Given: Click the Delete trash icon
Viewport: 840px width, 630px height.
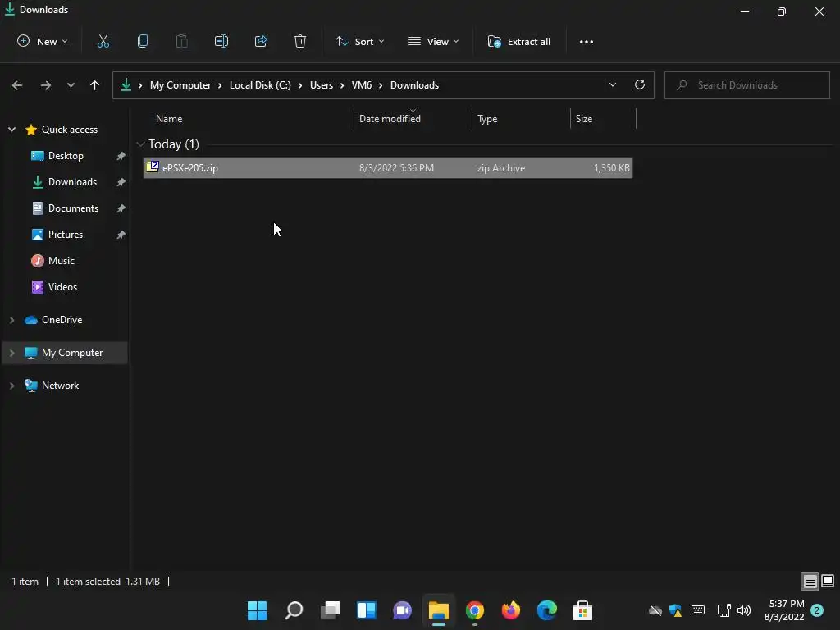Looking at the screenshot, I should [300, 41].
